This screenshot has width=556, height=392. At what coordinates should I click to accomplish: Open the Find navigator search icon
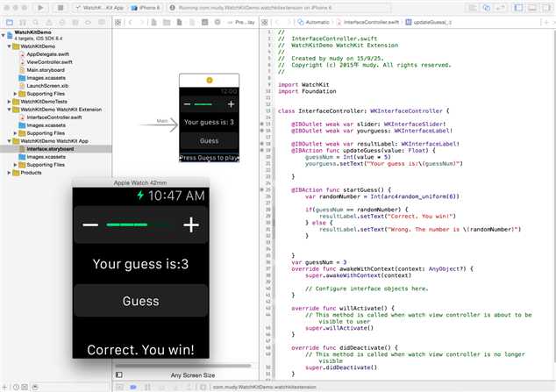[x=36, y=22]
